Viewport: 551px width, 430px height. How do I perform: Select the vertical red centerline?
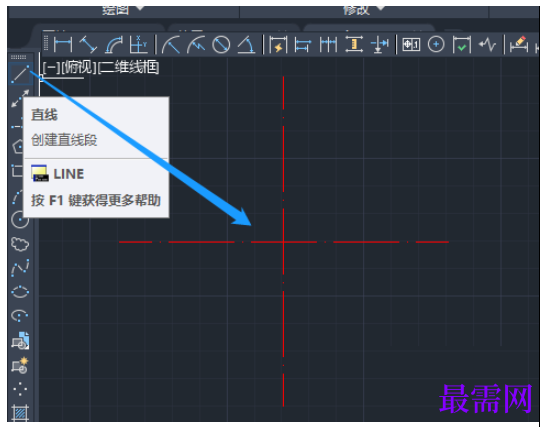tap(283, 241)
